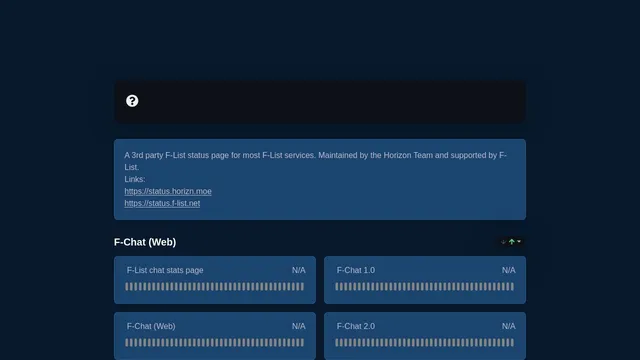Image resolution: width=640 pixels, height=360 pixels.
Task: Click the description text mentioning Horizon Team
Action: tap(316, 161)
